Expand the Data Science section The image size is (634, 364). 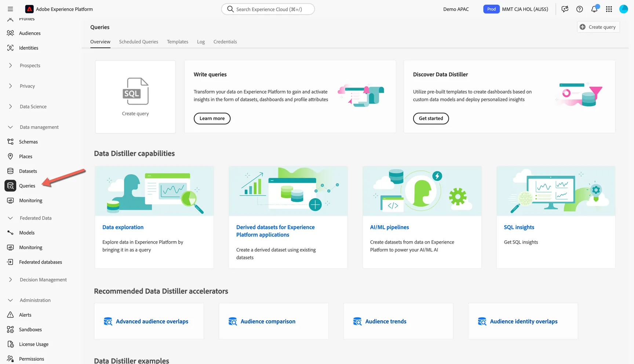pos(10,106)
